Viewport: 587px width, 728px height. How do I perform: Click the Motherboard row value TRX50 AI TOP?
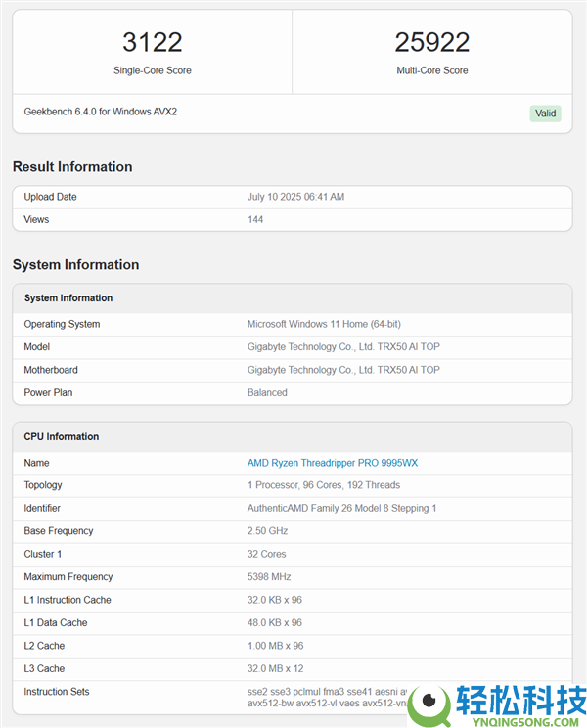(x=342, y=370)
